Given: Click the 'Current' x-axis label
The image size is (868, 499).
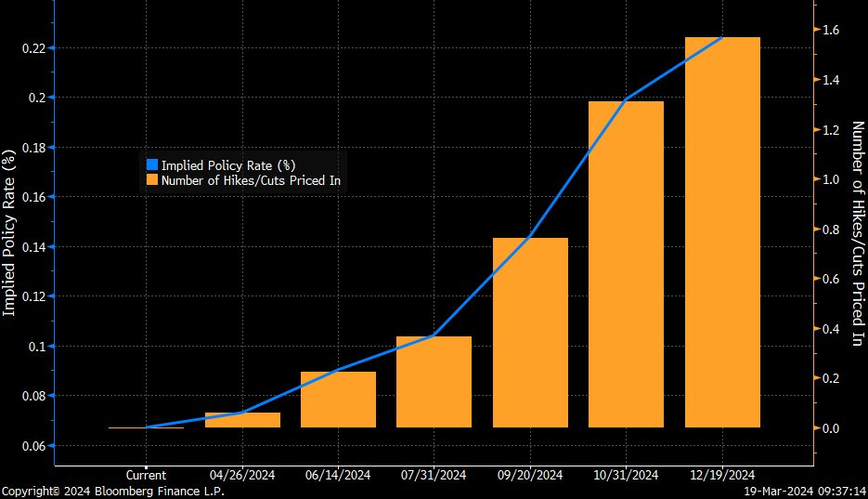Looking at the screenshot, I should [x=146, y=475].
